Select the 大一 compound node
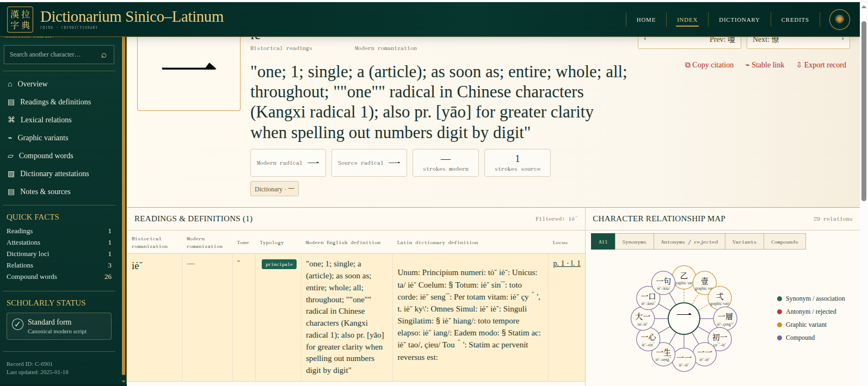This screenshot has height=386, width=868. (x=643, y=318)
